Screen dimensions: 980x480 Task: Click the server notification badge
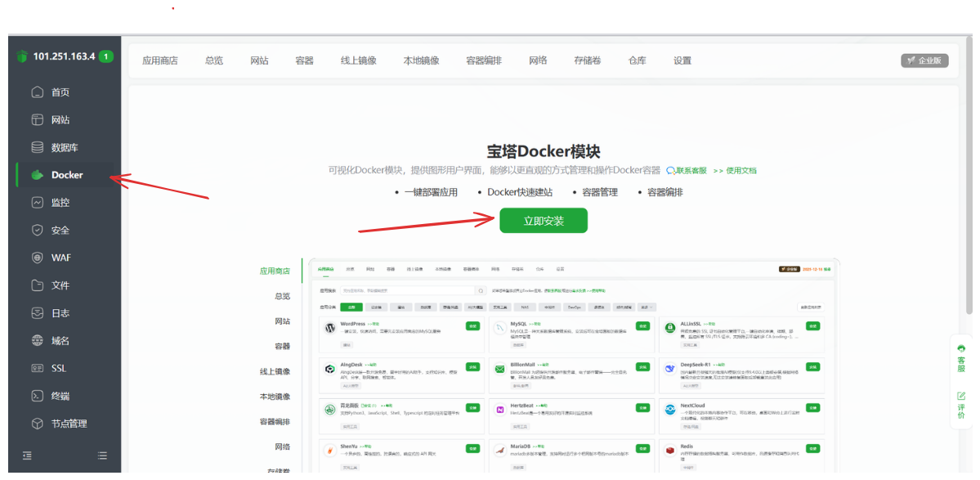click(106, 57)
